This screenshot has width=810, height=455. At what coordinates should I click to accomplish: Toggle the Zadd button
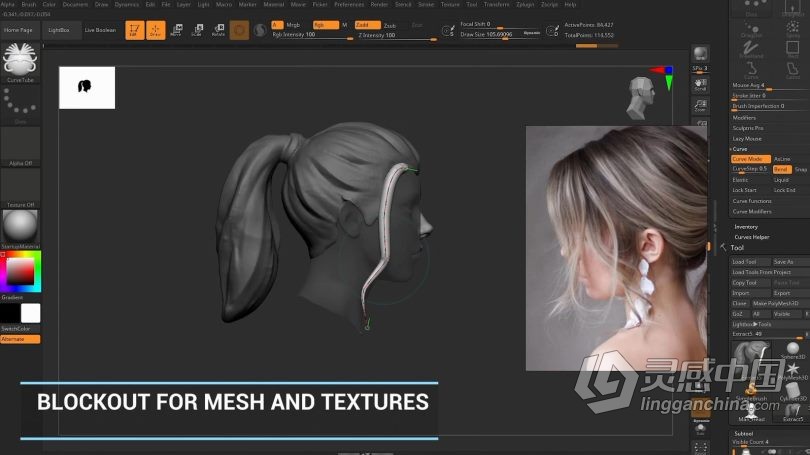tap(367, 25)
